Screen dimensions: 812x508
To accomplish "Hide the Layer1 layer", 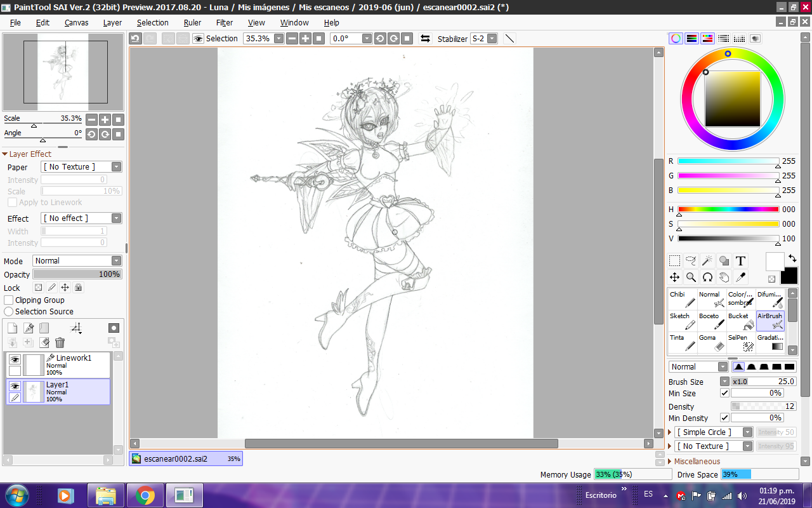I will 15,386.
